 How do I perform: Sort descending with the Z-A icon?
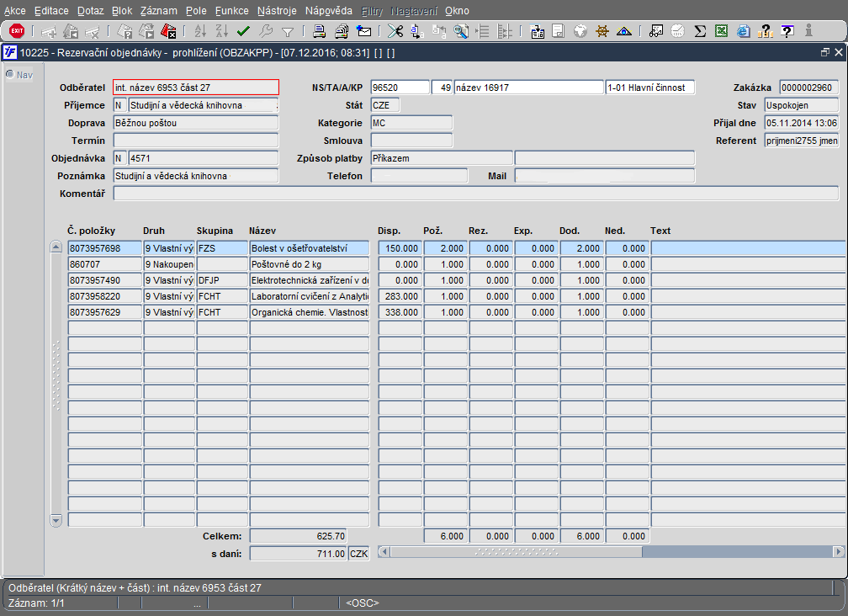(x=222, y=31)
